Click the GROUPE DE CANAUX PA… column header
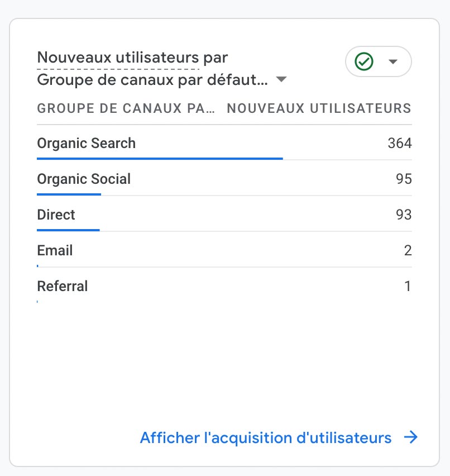The height and width of the screenshot is (476, 450). (126, 108)
